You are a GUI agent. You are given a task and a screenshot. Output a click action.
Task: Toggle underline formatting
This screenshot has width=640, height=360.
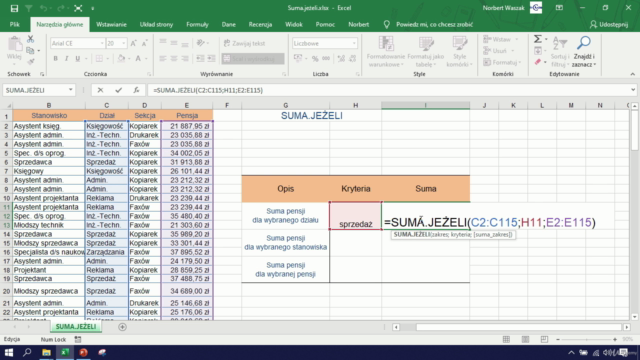[x=78, y=59]
